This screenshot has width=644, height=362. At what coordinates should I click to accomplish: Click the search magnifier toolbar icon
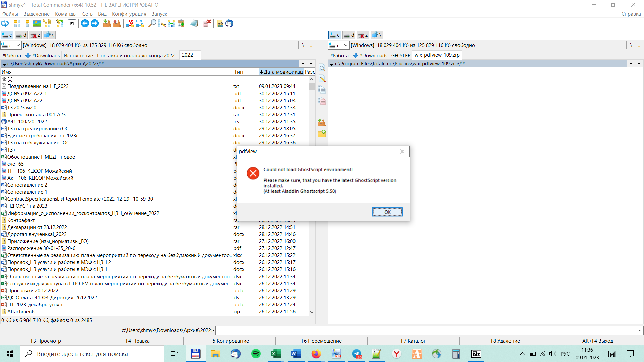pyautogui.click(x=152, y=23)
